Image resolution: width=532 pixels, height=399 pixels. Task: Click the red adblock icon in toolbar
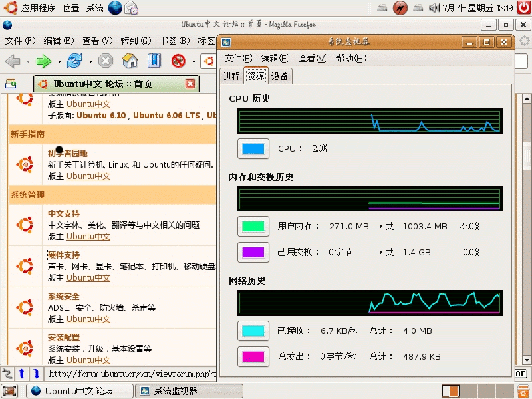[178, 61]
